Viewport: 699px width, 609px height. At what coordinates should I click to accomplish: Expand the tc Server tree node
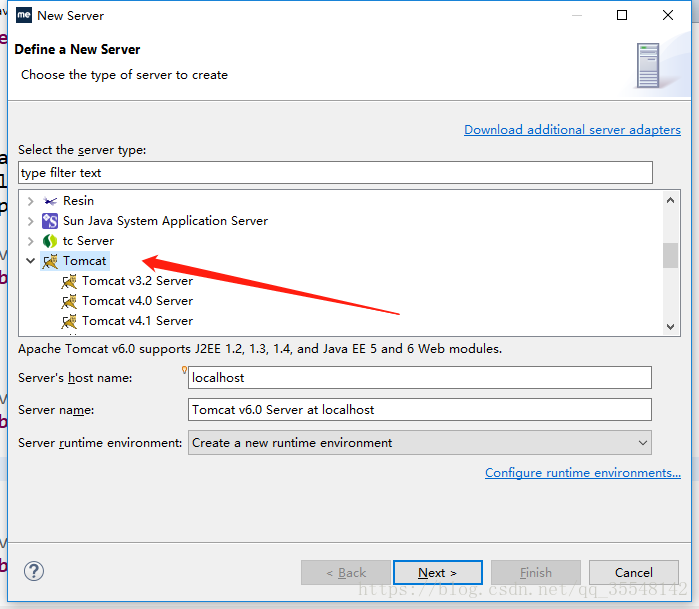[x=30, y=241]
